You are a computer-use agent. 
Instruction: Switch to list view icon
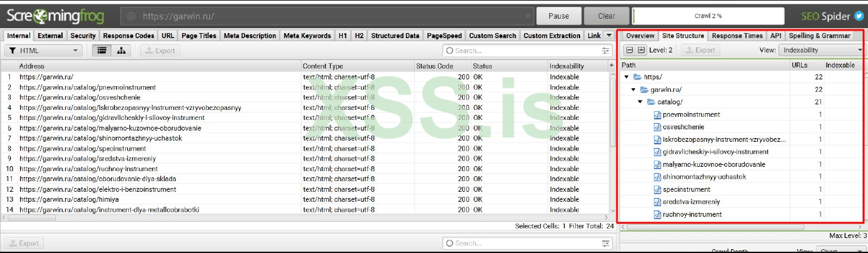(x=102, y=51)
